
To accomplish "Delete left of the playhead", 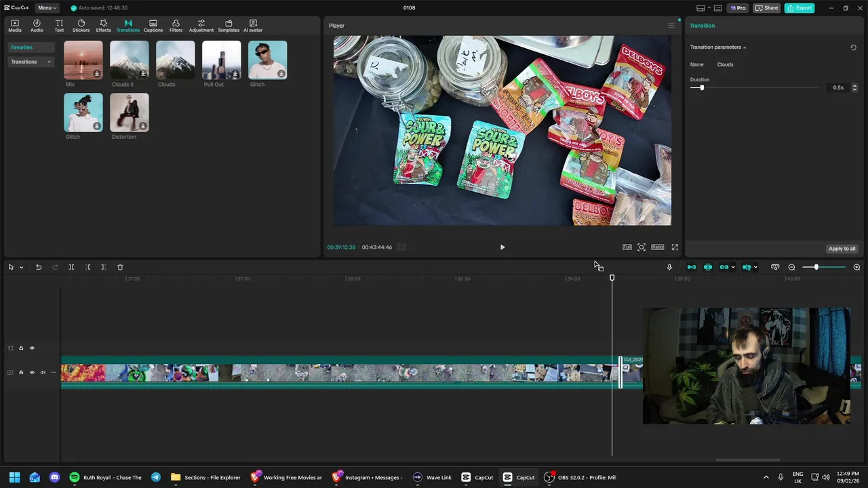I will coord(87,267).
